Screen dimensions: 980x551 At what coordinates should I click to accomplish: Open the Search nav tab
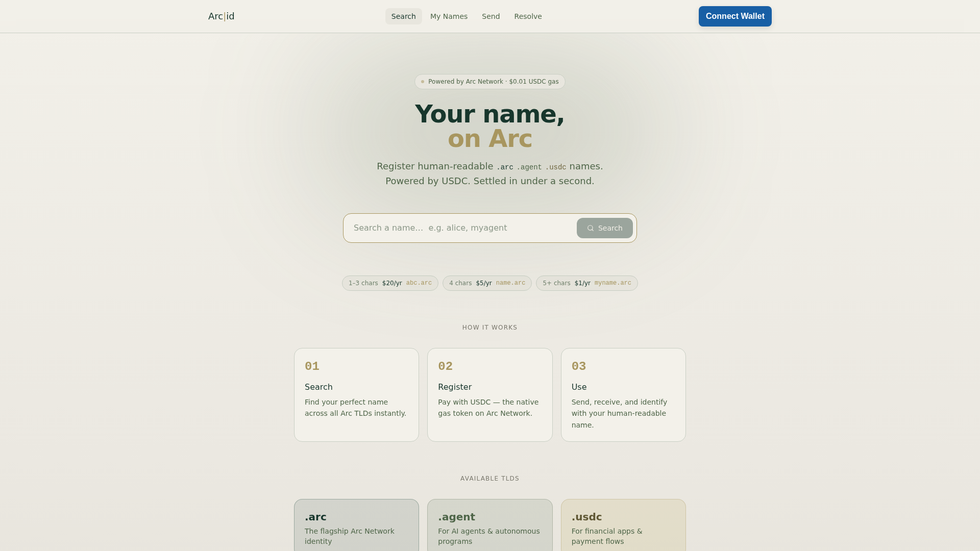pyautogui.click(x=403, y=16)
